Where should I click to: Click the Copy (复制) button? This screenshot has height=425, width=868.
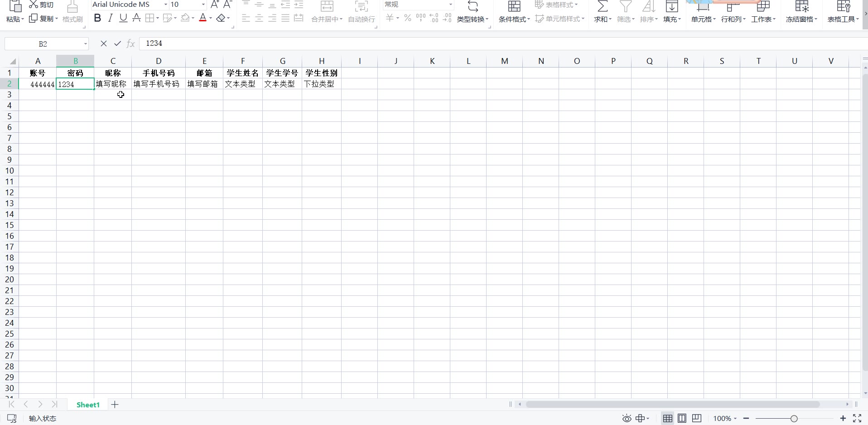point(43,19)
